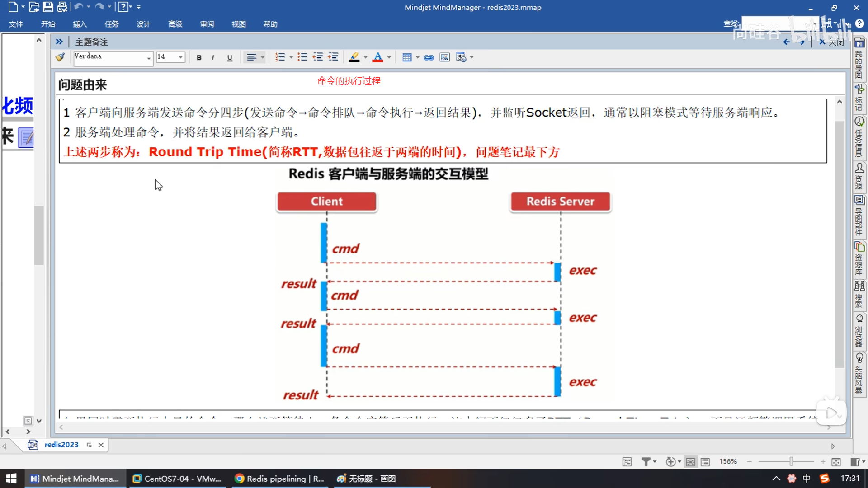
Task: Click the numbered list icon
Action: (x=280, y=57)
